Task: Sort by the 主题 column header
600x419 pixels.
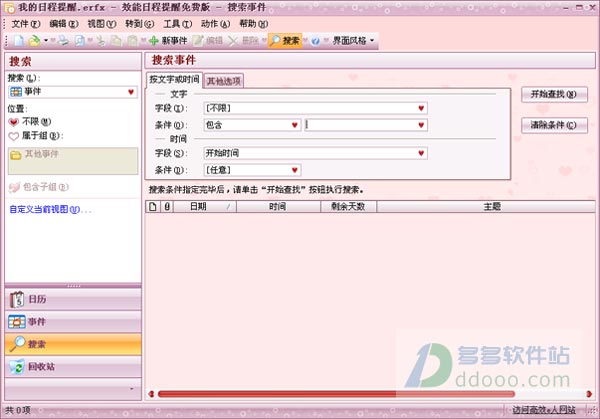Action: pos(486,207)
